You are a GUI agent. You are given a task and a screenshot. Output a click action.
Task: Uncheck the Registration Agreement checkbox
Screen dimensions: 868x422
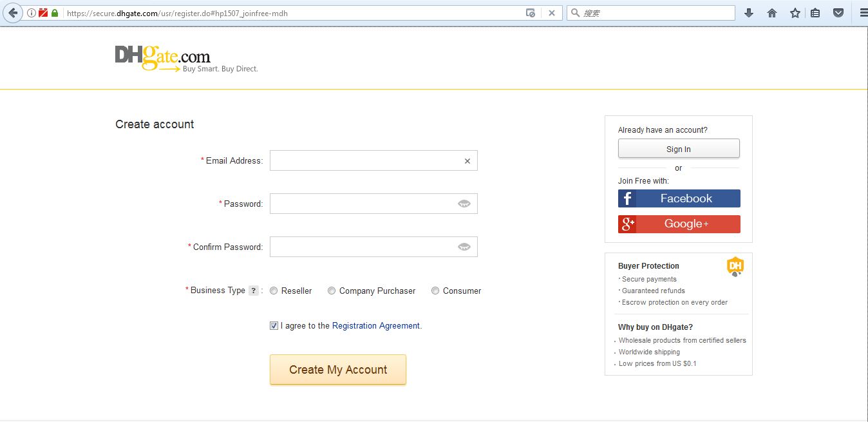(x=274, y=325)
